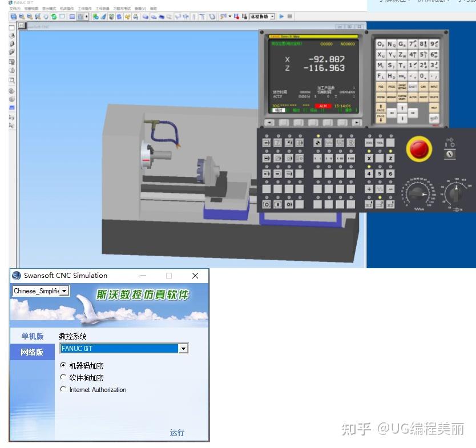This screenshot has height=448, width=476.
Task: Click the − jog direction button
Action: (390, 189)
